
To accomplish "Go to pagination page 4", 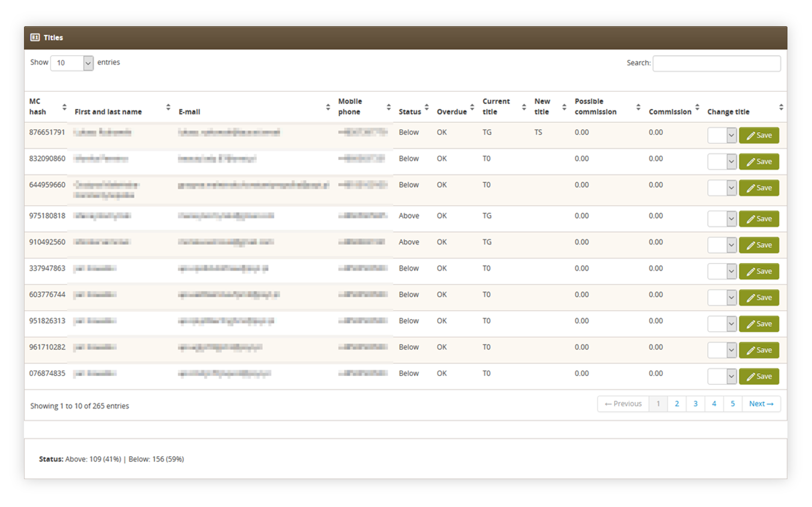I will click(714, 404).
